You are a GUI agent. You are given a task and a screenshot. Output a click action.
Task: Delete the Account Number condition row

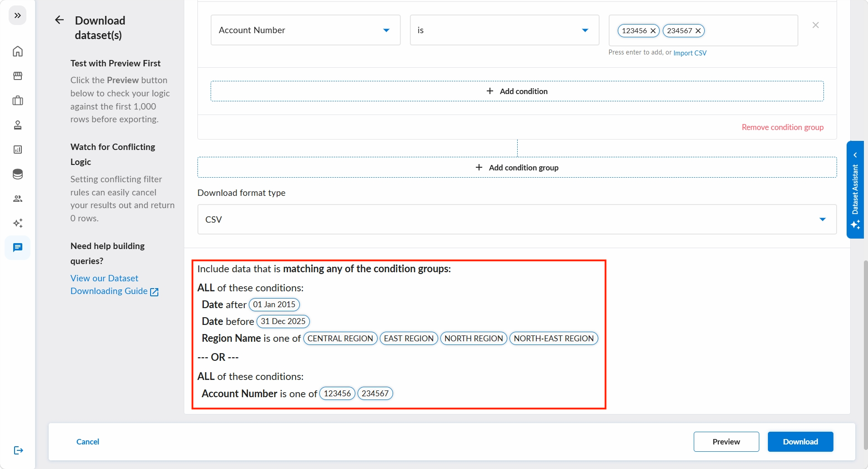coord(816,25)
